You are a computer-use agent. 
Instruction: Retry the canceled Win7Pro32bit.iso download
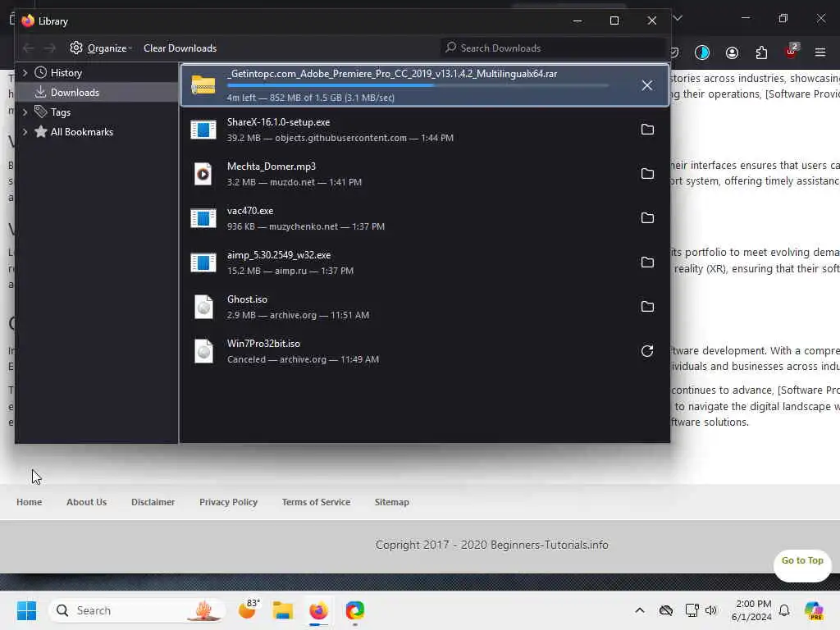pyautogui.click(x=647, y=351)
